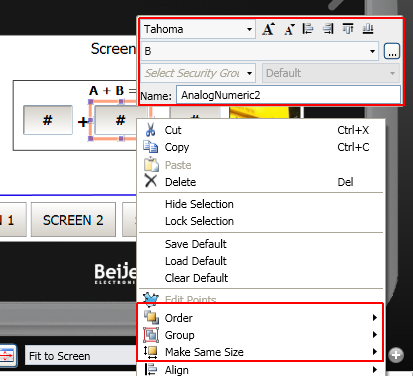The image size is (413, 376).
Task: Click the Copy pages icon
Action: click(x=150, y=147)
